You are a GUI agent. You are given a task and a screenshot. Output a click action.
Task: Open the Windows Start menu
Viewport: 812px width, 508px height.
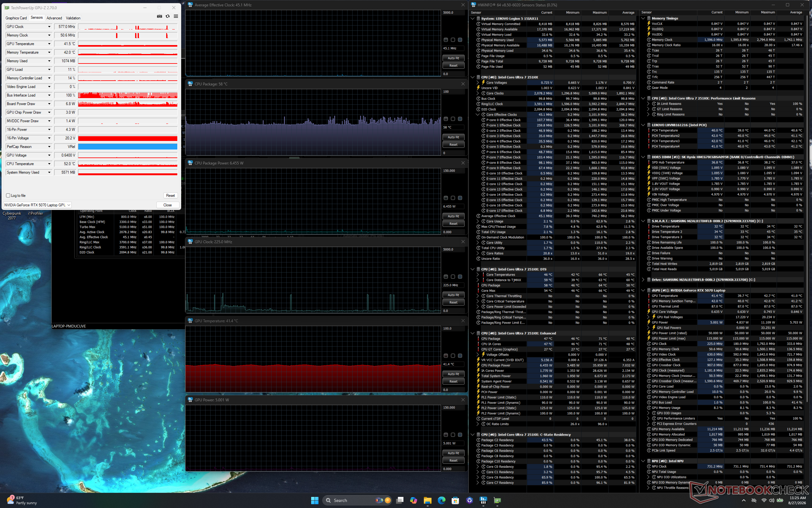[x=315, y=500]
